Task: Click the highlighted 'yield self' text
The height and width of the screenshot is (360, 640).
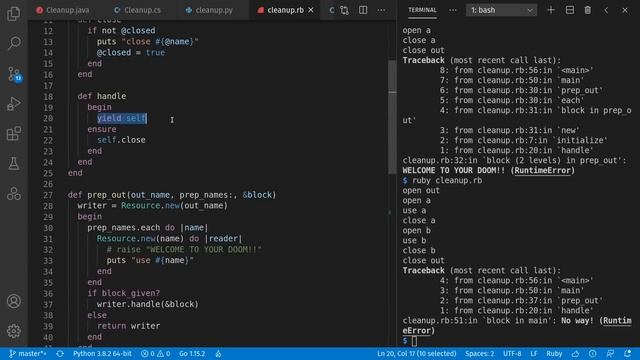Action: coord(122,118)
